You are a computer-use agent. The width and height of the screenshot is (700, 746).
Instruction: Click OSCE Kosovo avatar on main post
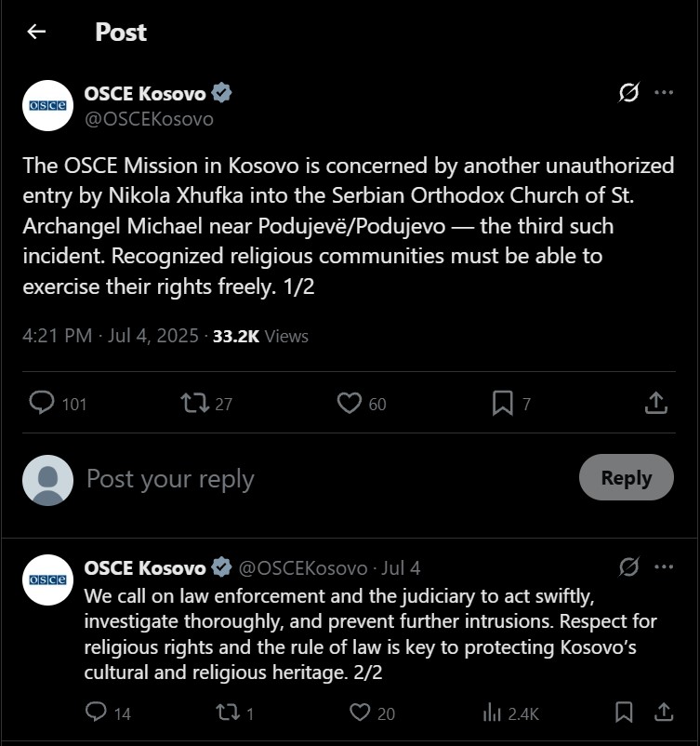(x=47, y=106)
